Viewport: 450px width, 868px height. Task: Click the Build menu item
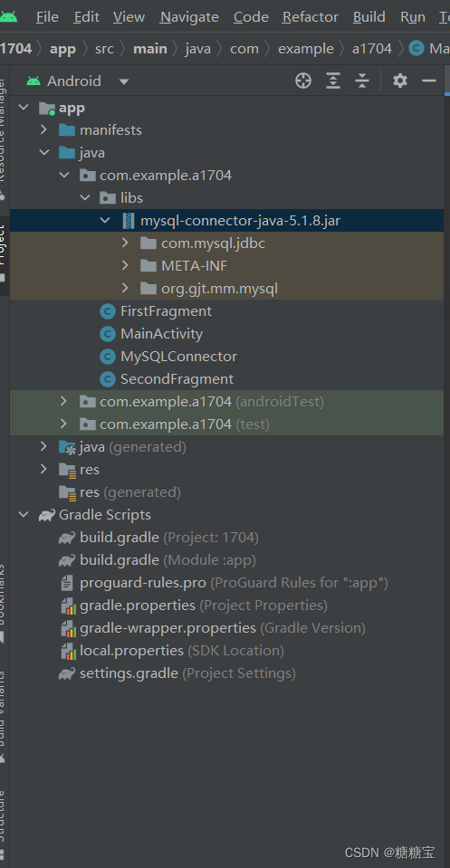coord(369,17)
